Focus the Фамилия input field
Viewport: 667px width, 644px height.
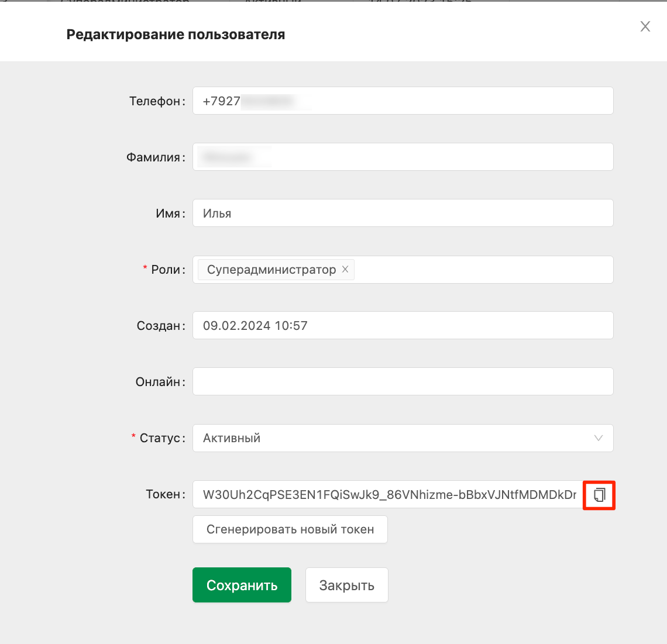[x=403, y=157]
